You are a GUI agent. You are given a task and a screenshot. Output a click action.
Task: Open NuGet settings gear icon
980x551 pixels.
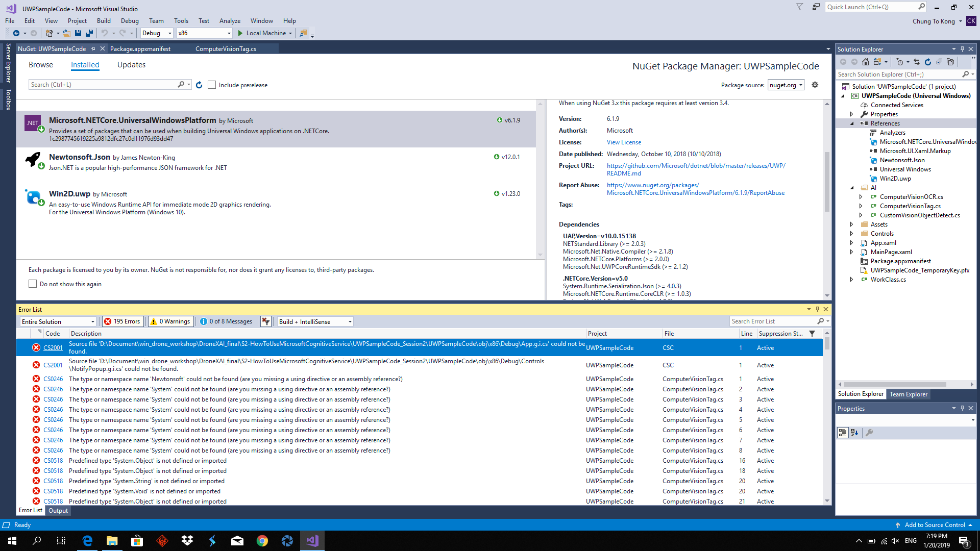pos(815,85)
